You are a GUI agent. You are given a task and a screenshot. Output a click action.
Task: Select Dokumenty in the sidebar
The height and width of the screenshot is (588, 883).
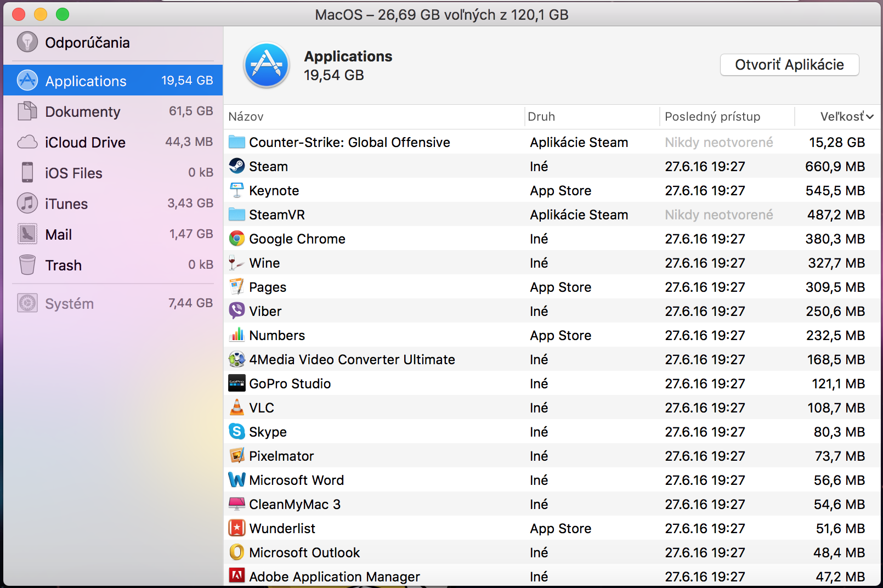[x=113, y=111]
